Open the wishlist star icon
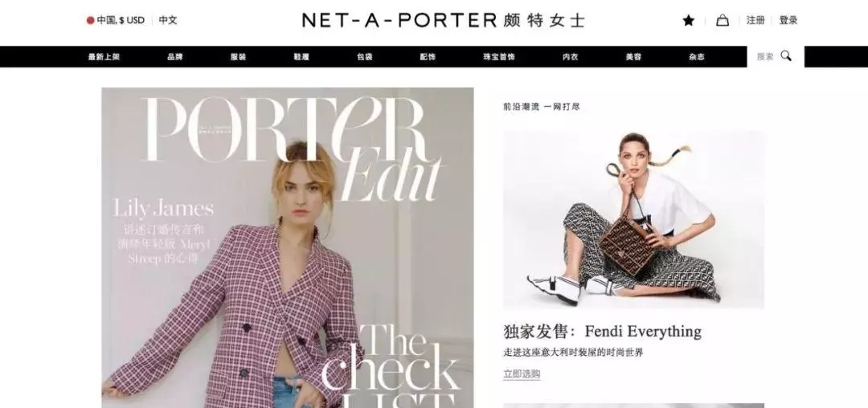 click(688, 20)
